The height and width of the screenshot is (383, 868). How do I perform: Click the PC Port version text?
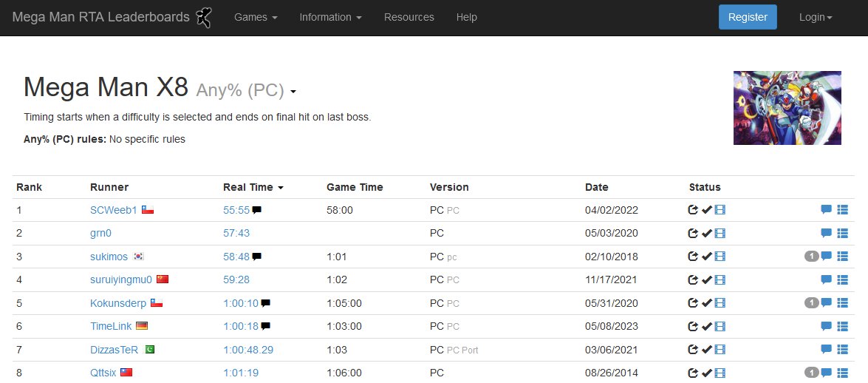pyautogui.click(x=462, y=351)
